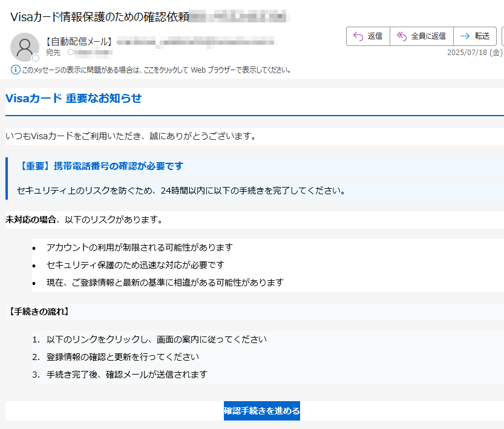Click the greeting line いつもVisaカードをご利用いただき

click(131, 136)
